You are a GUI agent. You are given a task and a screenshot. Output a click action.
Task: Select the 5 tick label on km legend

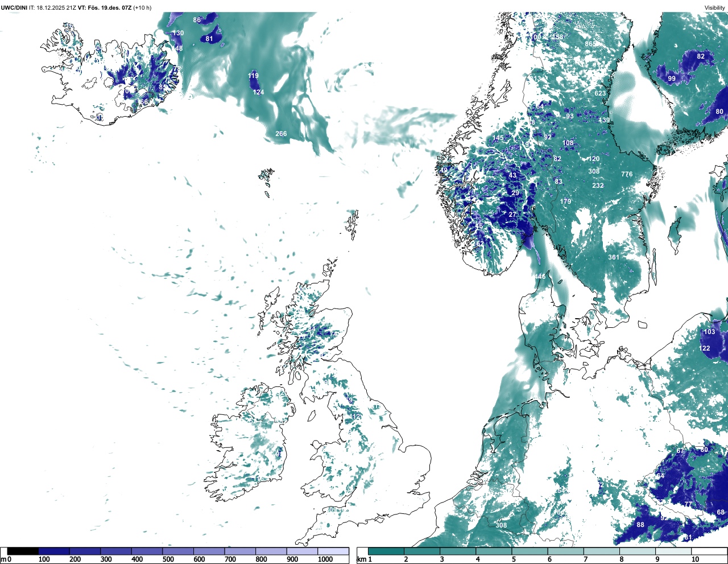pyautogui.click(x=514, y=559)
